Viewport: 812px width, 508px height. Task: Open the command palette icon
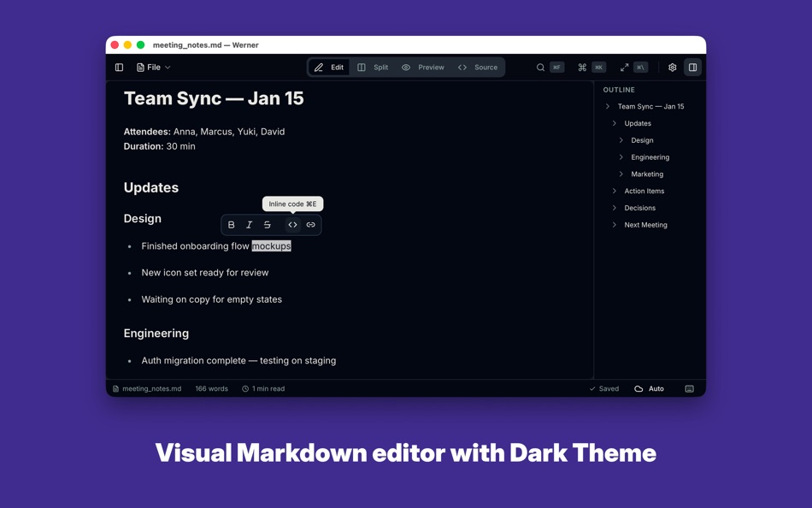pyautogui.click(x=582, y=68)
